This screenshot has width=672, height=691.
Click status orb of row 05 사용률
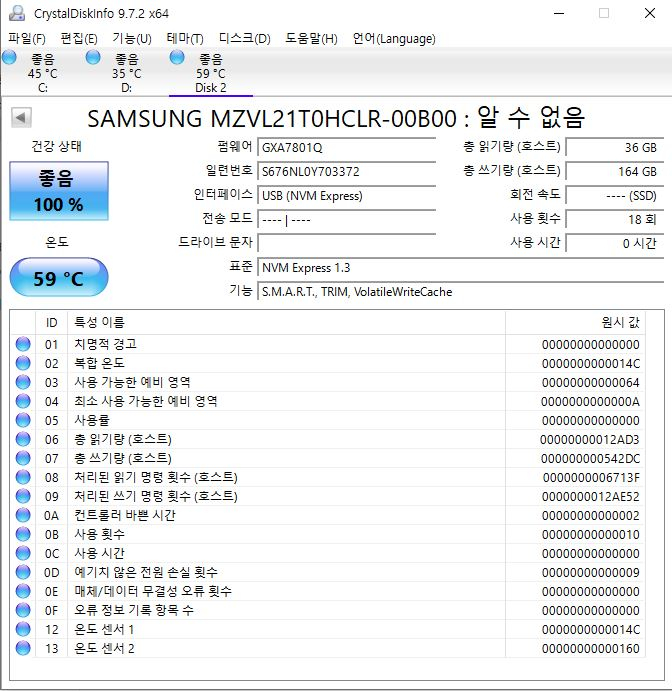(x=23, y=420)
